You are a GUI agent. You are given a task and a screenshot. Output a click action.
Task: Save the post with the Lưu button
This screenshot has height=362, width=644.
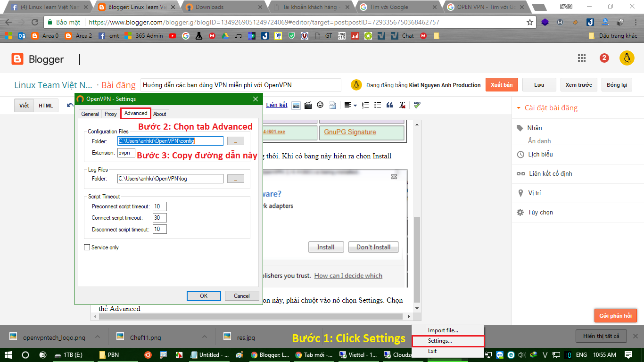click(539, 85)
